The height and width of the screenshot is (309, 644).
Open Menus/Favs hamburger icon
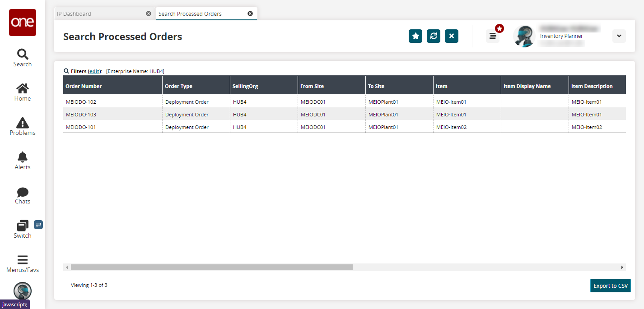22,260
